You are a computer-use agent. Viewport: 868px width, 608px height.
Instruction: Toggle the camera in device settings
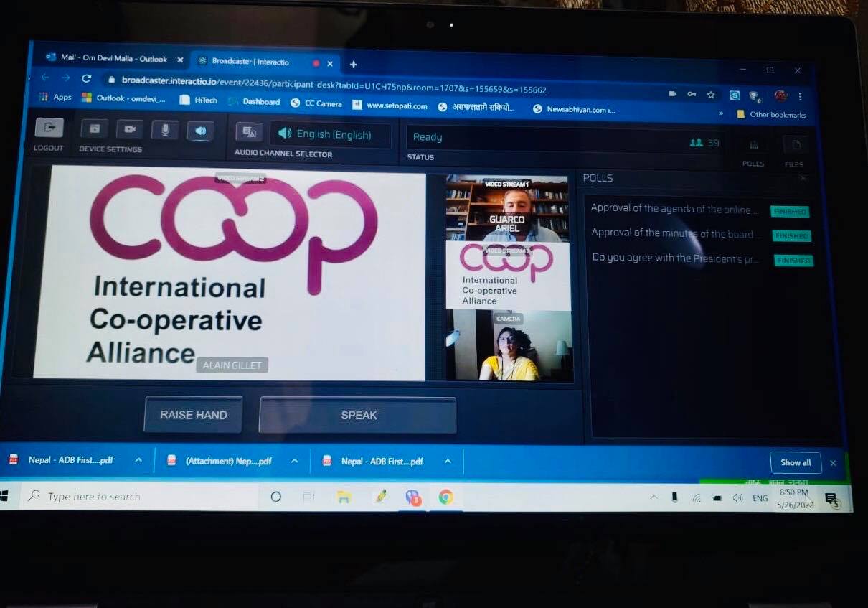[x=130, y=129]
